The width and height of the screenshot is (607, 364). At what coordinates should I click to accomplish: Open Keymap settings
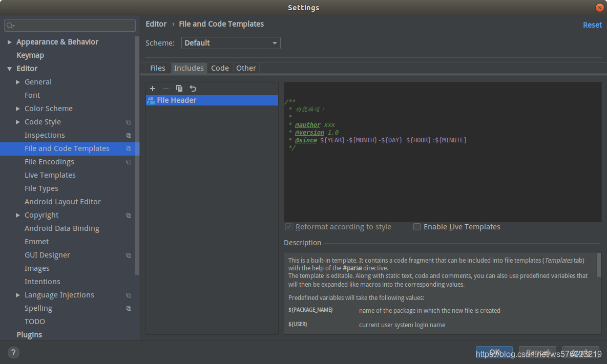(30, 55)
